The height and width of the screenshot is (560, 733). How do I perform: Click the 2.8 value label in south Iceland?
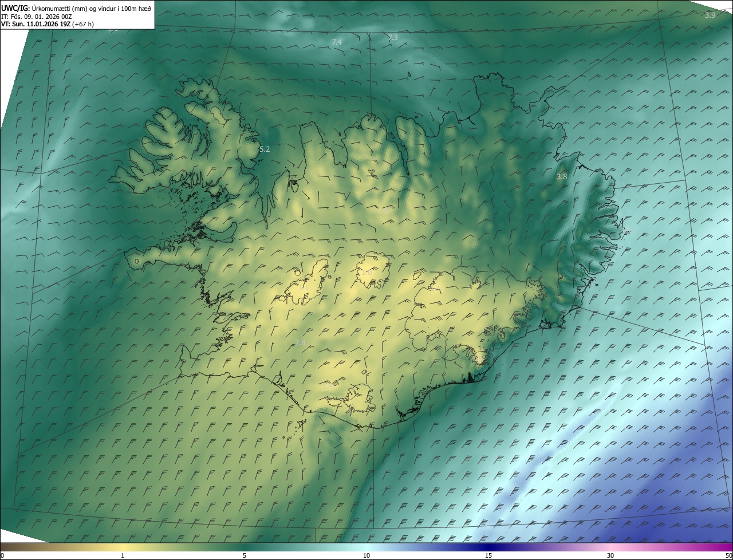(300, 342)
